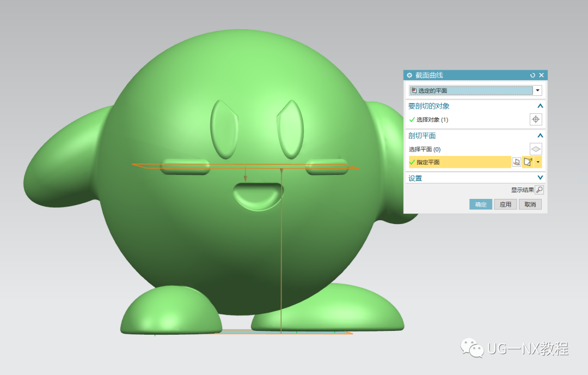Viewport: 588px width, 375px height.
Task: Click the 显示结果 magnifier icon
Action: click(x=539, y=190)
